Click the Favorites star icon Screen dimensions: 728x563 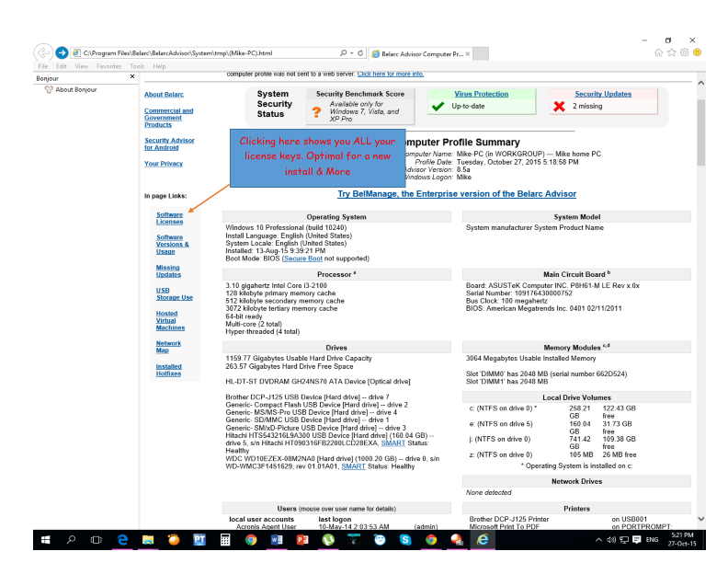[x=672, y=52]
